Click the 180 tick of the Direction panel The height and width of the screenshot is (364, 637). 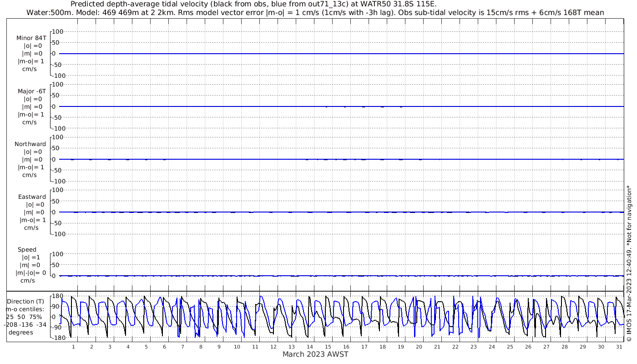click(57, 296)
